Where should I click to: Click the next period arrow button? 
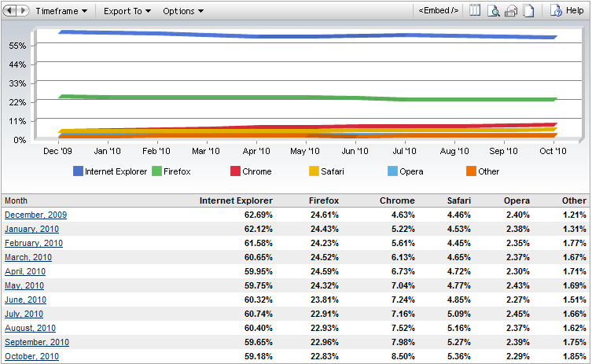tap(22, 11)
